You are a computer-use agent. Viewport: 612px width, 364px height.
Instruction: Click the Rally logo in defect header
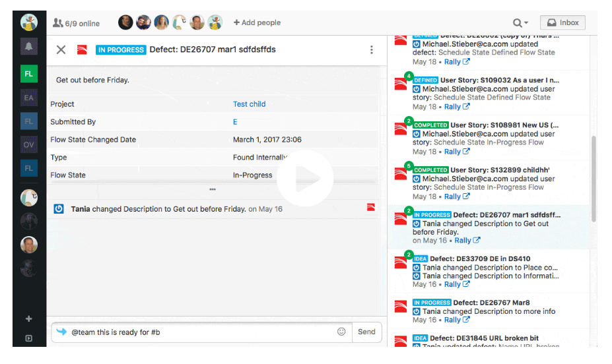82,49
